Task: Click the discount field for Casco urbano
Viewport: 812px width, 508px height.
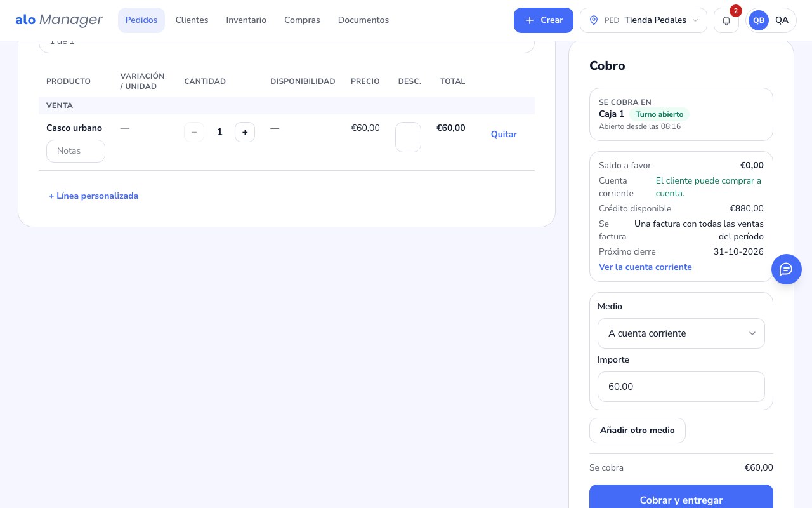Action: coord(408,137)
